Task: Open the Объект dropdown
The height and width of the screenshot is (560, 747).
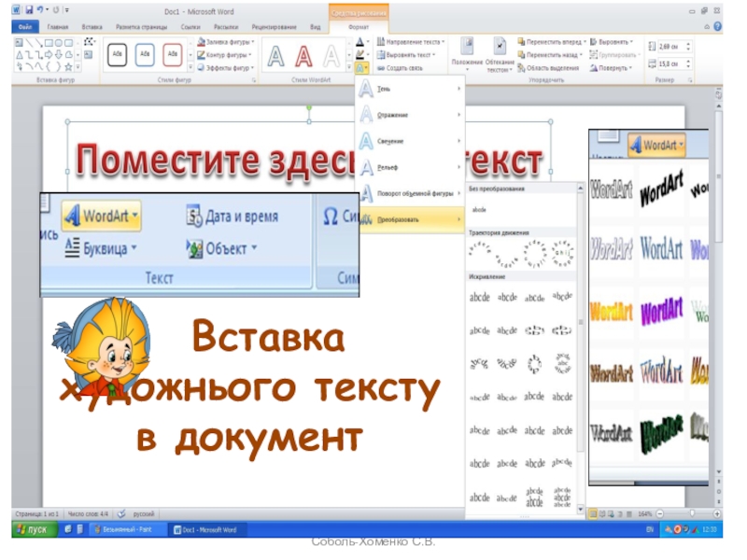Action: pos(222,248)
